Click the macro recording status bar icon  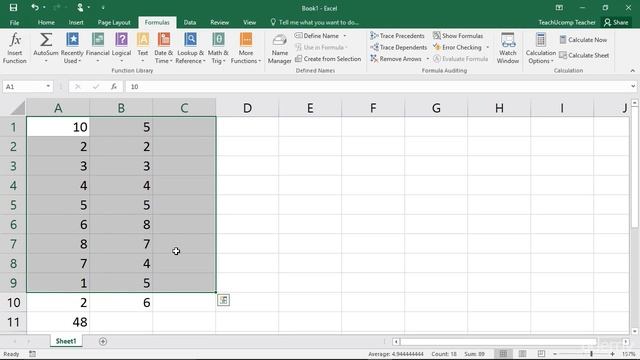click(x=32, y=354)
